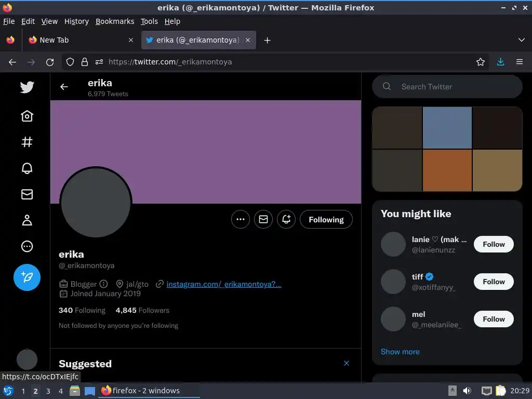The height and width of the screenshot is (399, 532).
Task: Open Notifications bell in left sidebar
Action: point(27,168)
